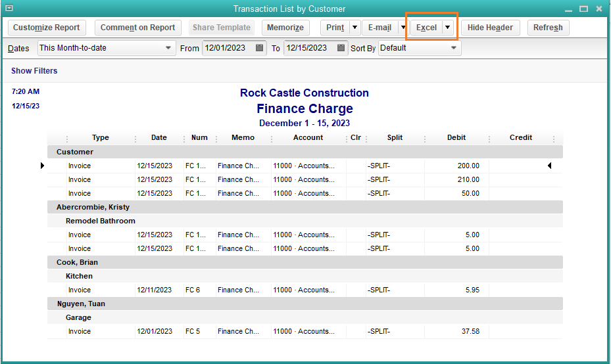The image size is (611, 364).
Task: Select the Debit column header
Action: click(456, 138)
